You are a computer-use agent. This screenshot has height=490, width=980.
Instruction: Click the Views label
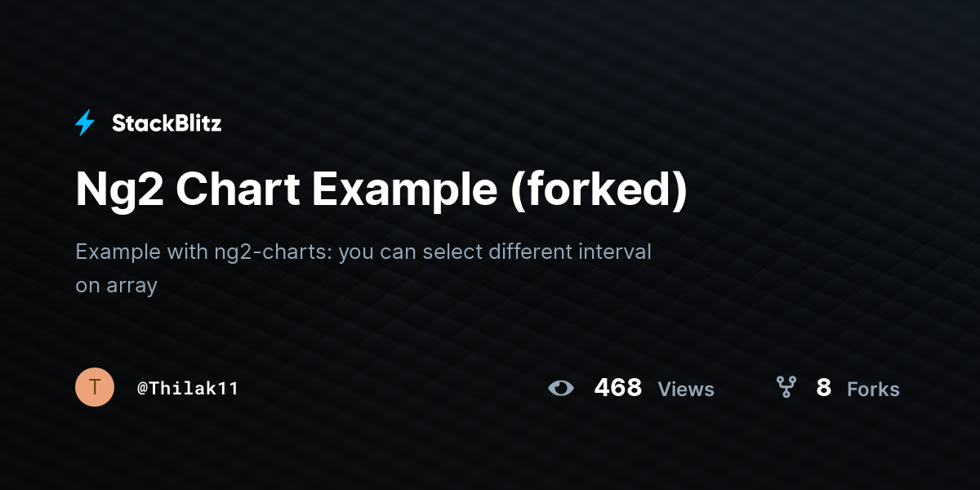click(x=686, y=390)
